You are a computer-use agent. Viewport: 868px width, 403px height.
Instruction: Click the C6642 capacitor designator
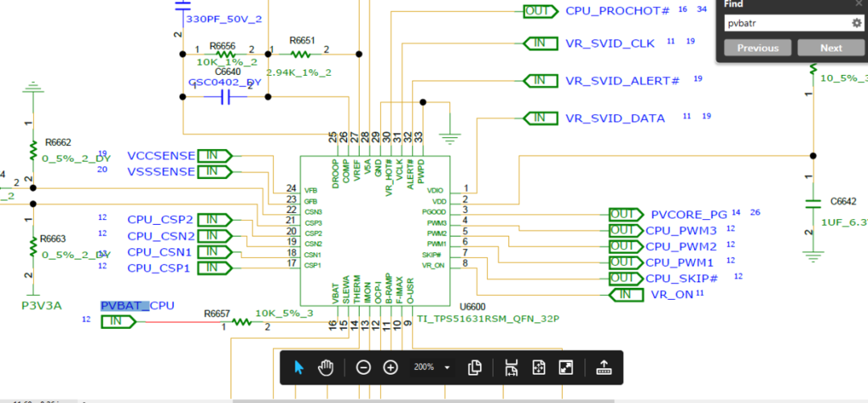(844, 201)
